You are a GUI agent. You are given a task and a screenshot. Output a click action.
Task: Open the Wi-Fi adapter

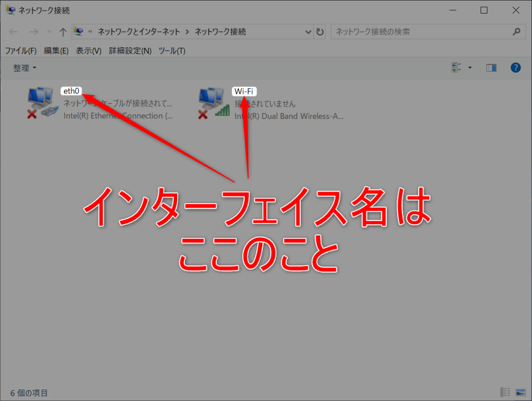(x=213, y=101)
